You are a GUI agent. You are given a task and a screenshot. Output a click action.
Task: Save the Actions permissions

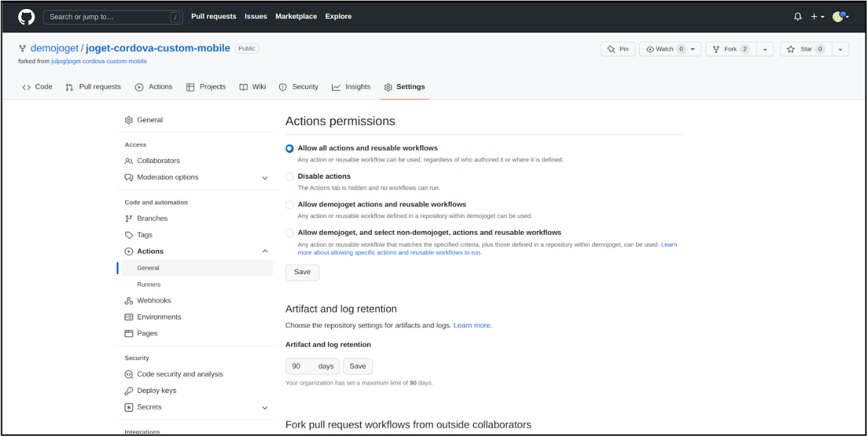coord(302,272)
